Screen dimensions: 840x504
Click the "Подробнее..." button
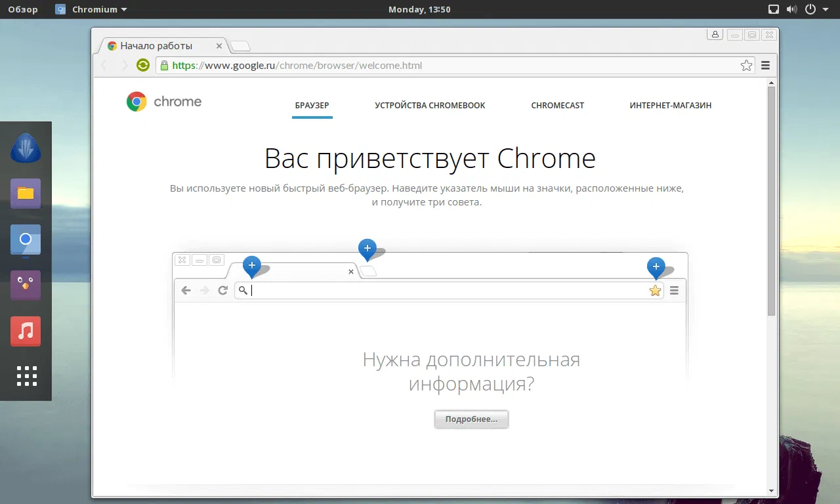(471, 419)
